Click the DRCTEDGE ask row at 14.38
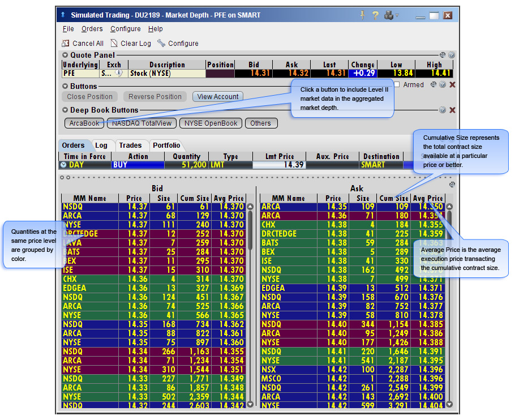Viewport: 515px width, 420px height. [353, 234]
